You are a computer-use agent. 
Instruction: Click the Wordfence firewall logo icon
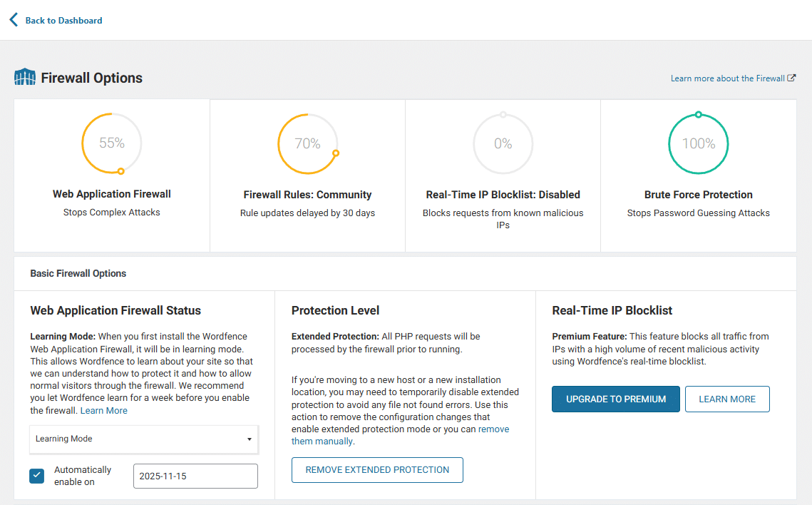click(25, 78)
